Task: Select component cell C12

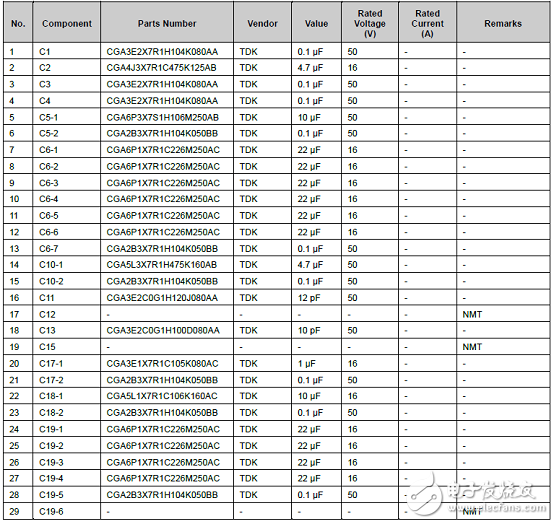Action: click(67, 314)
